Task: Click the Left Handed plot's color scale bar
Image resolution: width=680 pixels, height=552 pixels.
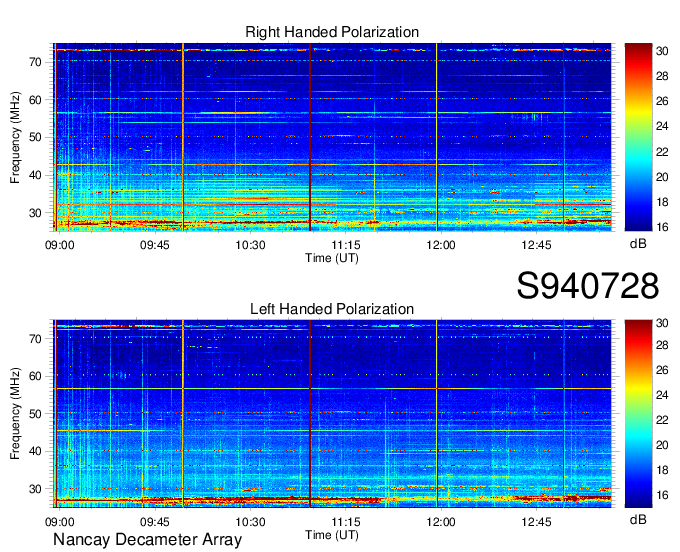Action: coord(638,413)
